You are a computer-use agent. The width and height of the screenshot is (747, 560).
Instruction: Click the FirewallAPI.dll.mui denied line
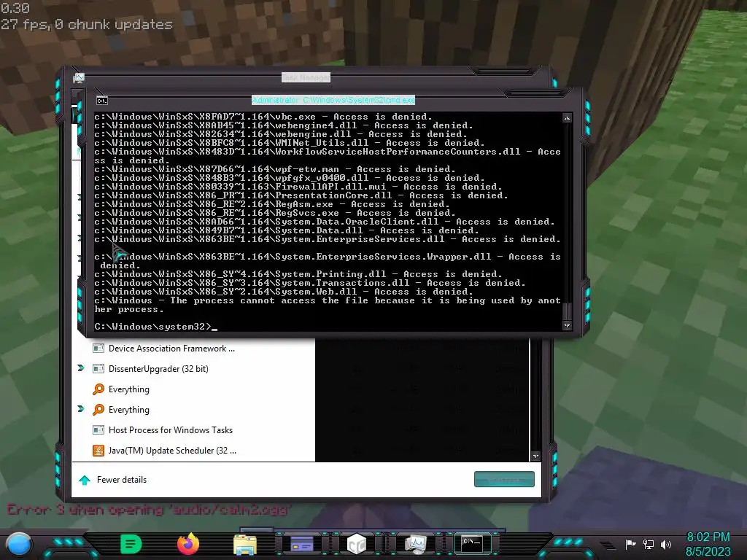point(298,187)
